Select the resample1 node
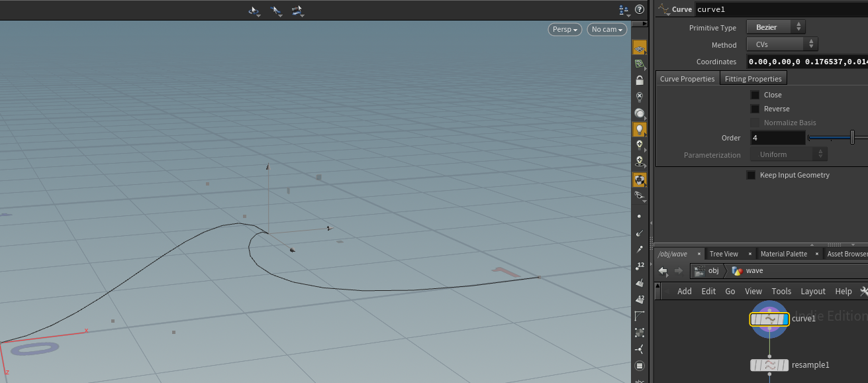 point(769,364)
